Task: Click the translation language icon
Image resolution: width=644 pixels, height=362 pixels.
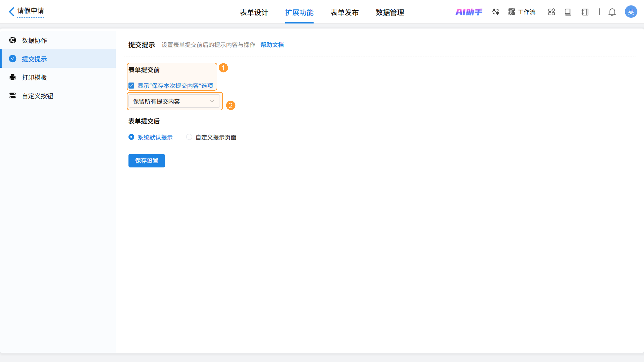Action: pos(496,12)
